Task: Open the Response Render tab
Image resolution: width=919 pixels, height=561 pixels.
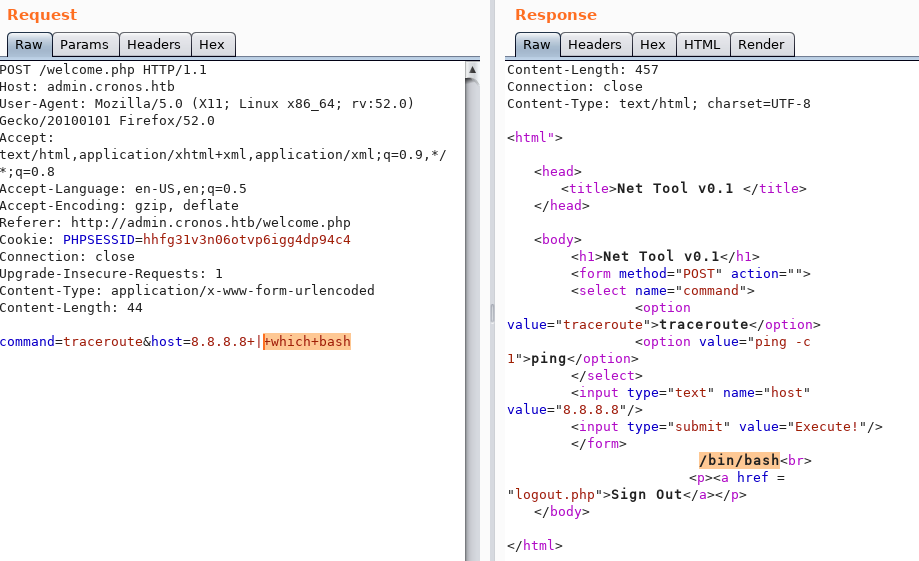Action: [762, 45]
